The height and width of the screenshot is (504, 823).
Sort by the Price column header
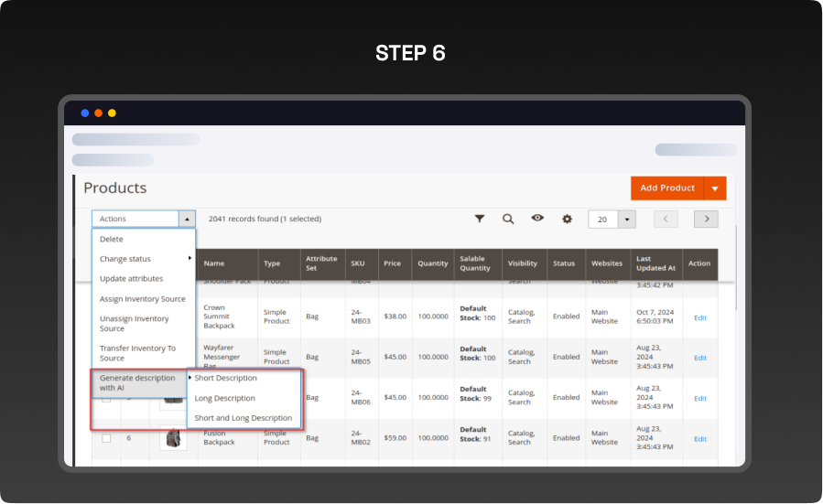(392, 263)
